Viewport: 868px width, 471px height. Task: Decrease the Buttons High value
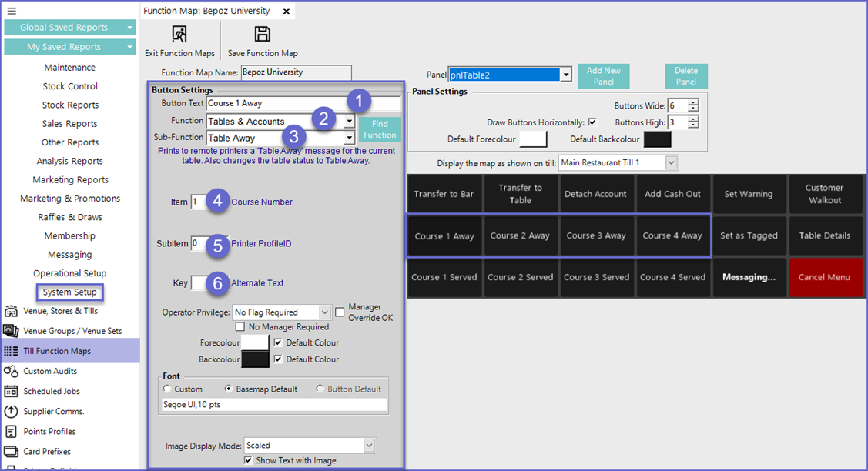tap(693, 125)
